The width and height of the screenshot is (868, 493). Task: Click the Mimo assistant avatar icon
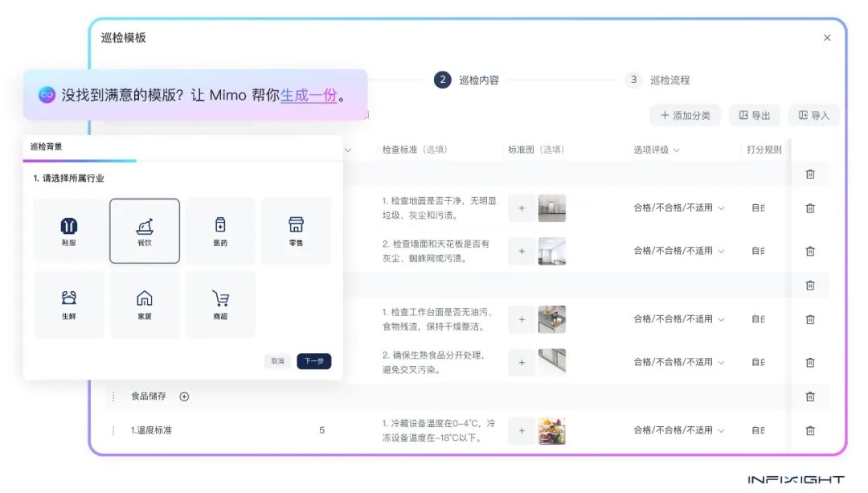tap(48, 95)
